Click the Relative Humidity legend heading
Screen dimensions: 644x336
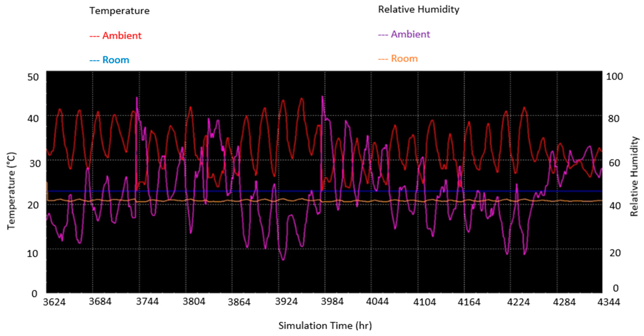coord(418,10)
